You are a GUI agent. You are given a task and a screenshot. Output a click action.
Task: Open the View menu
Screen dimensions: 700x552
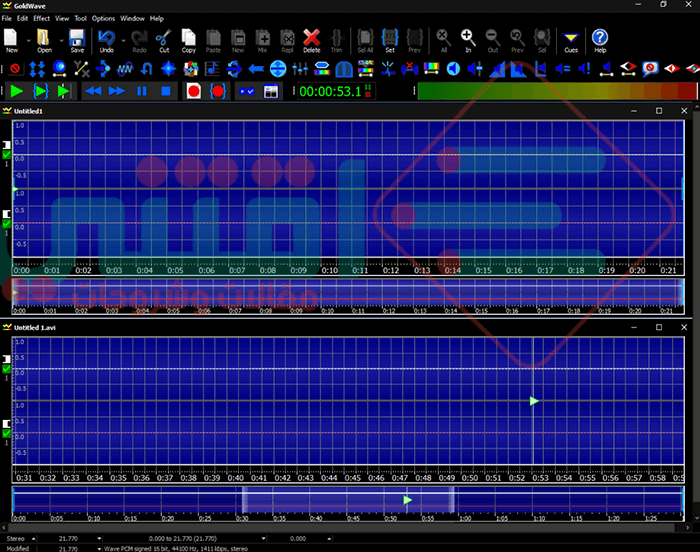62,18
